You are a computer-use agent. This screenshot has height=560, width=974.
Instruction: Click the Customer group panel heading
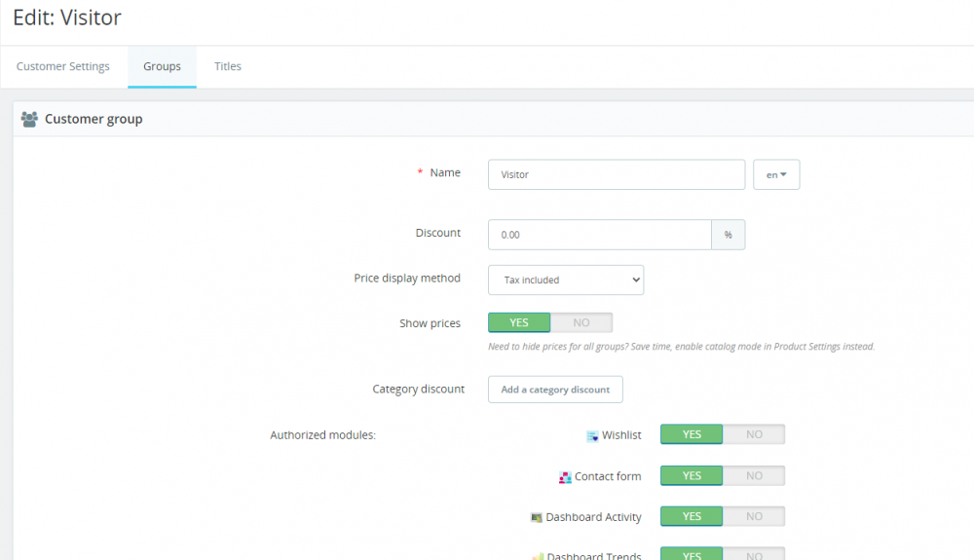[x=94, y=119]
